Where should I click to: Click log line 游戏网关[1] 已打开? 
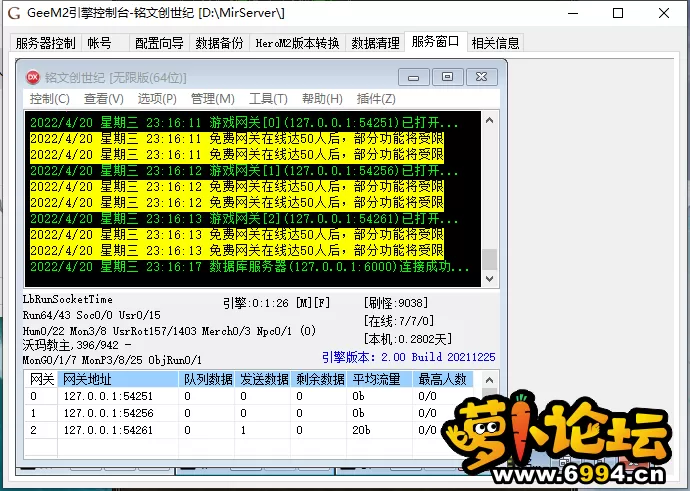pos(244,171)
